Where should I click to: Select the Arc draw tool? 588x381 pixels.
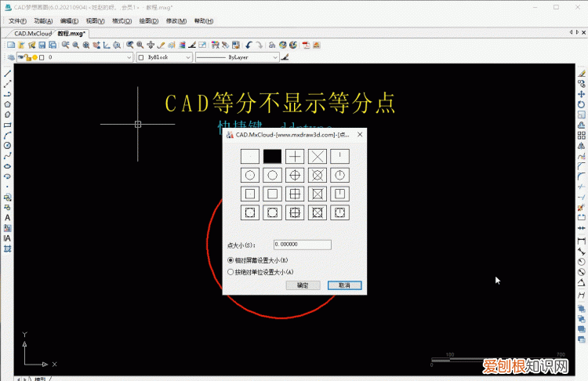click(x=8, y=136)
